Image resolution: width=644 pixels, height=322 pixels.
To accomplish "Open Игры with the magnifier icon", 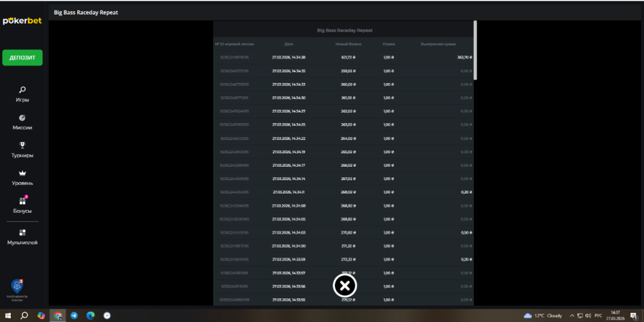I will coord(23,90).
